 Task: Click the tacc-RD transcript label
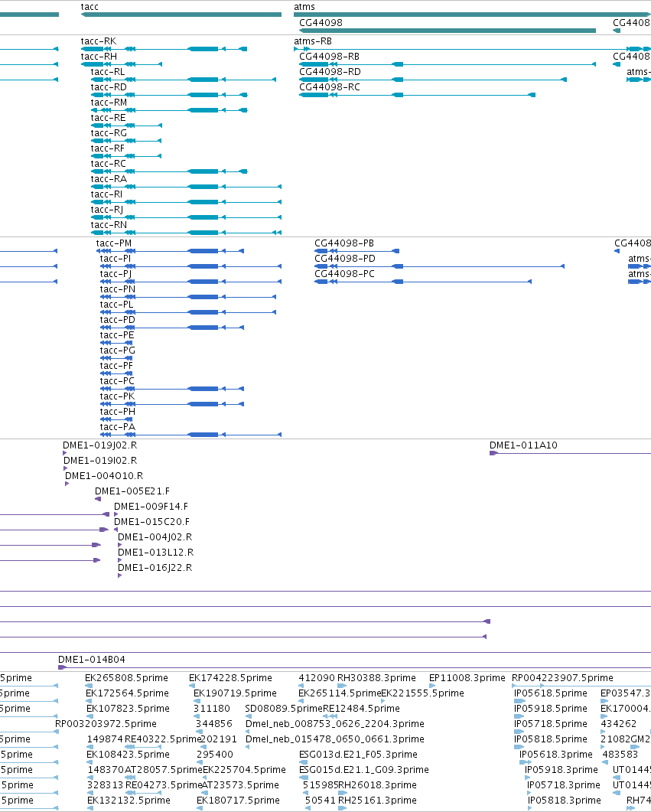pyautogui.click(x=109, y=87)
